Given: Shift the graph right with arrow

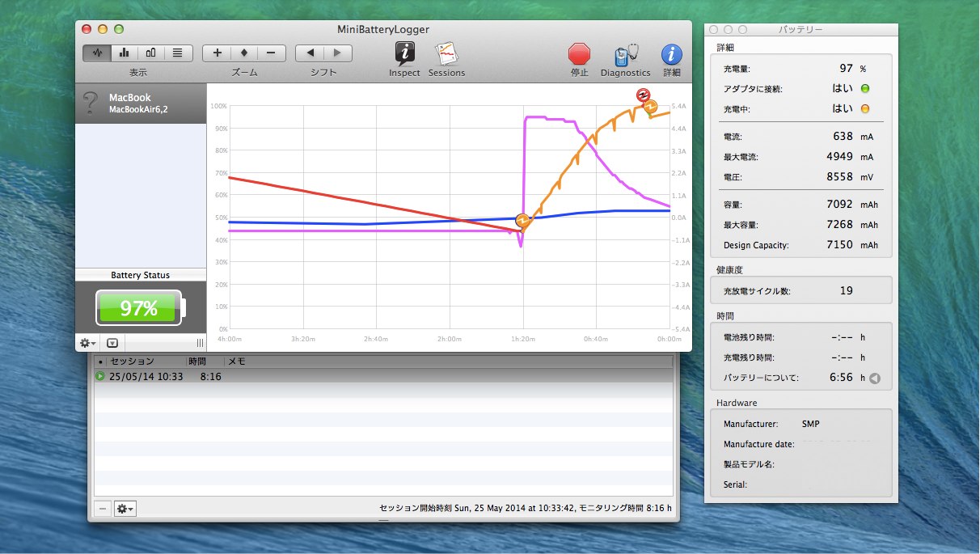Looking at the screenshot, I should (338, 53).
